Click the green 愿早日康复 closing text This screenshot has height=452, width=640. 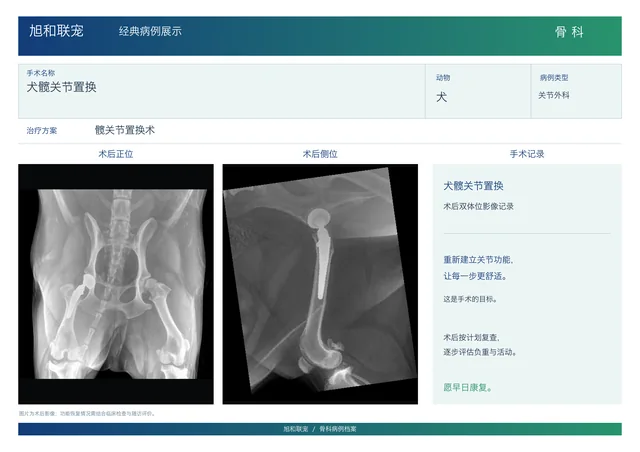(x=467, y=387)
